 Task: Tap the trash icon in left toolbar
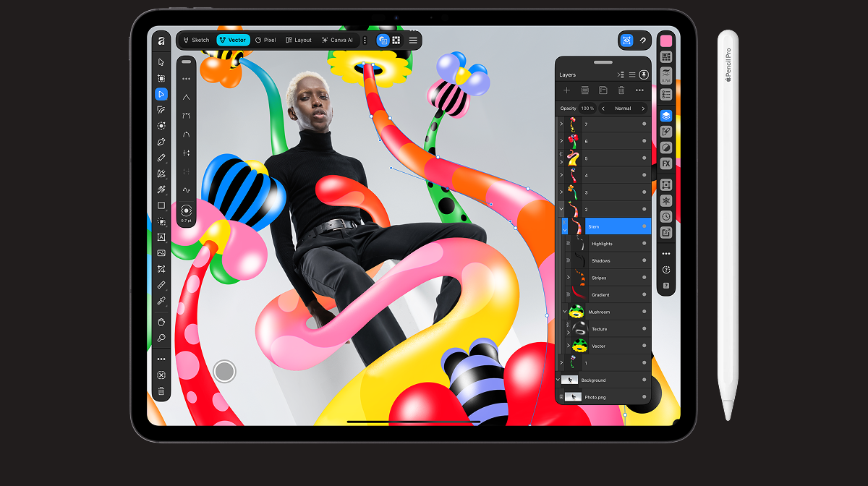161,391
